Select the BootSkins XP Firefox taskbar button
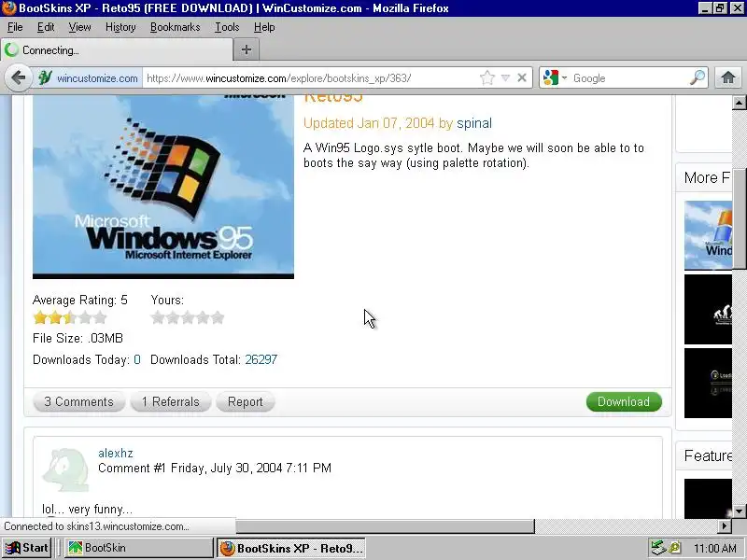This screenshot has width=747, height=560. pyautogui.click(x=291, y=548)
